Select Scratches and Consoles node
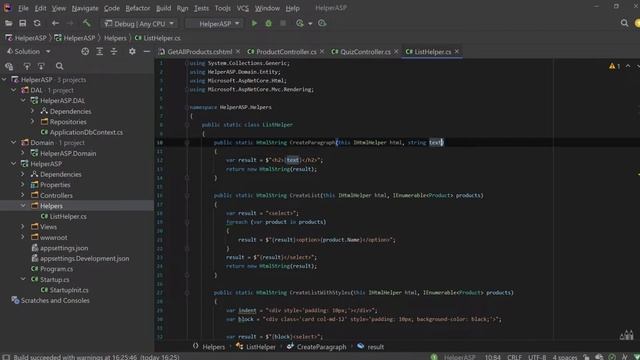The width and height of the screenshot is (640, 360). click(51, 300)
